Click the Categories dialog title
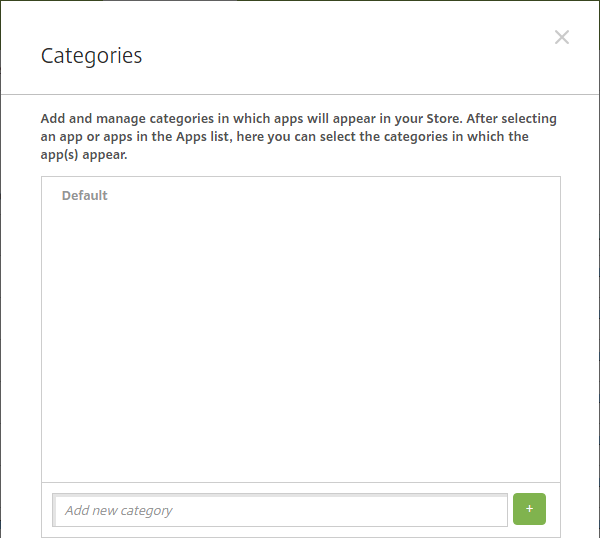 pyautogui.click(x=91, y=56)
